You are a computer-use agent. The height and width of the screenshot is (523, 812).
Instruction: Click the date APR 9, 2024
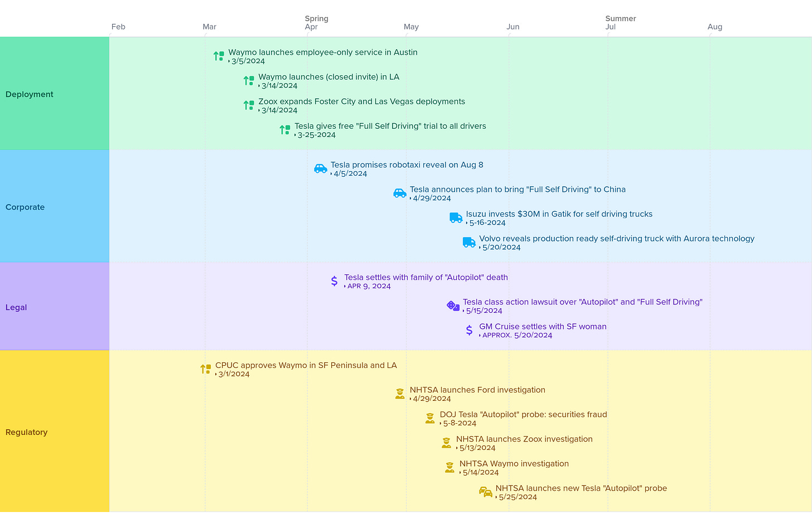coord(369,286)
